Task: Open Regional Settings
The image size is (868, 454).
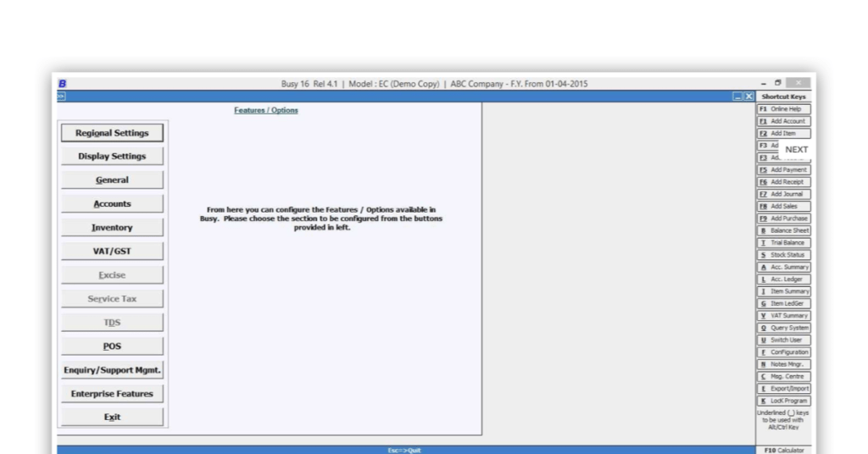Action: coord(112,133)
